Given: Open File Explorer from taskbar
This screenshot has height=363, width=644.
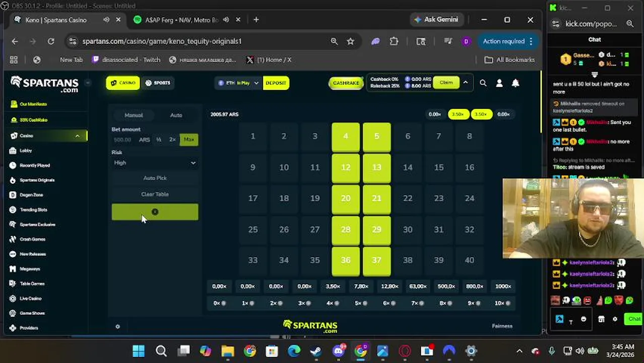Looking at the screenshot, I should coord(228,351).
